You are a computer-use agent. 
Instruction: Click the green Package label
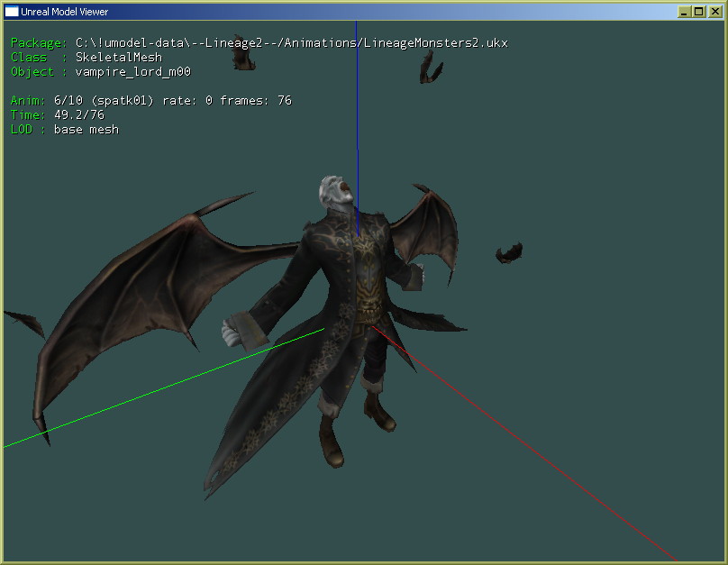(x=39, y=43)
